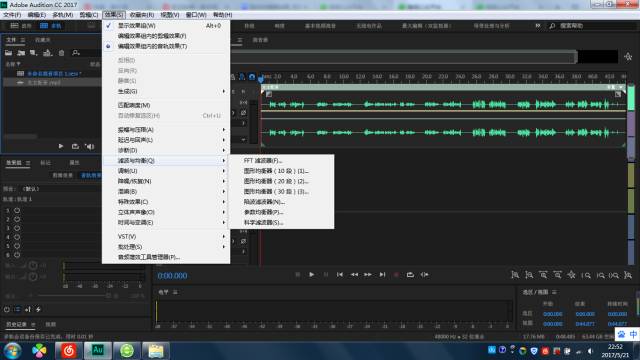640x360 pixels.
Task: Jump playhead to previous marker in transport
Action: pyautogui.click(x=340, y=275)
